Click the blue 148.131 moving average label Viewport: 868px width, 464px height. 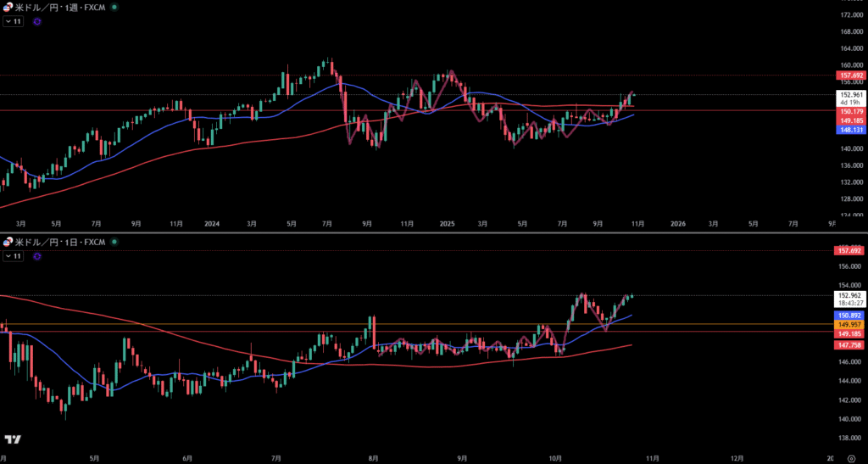(x=849, y=131)
